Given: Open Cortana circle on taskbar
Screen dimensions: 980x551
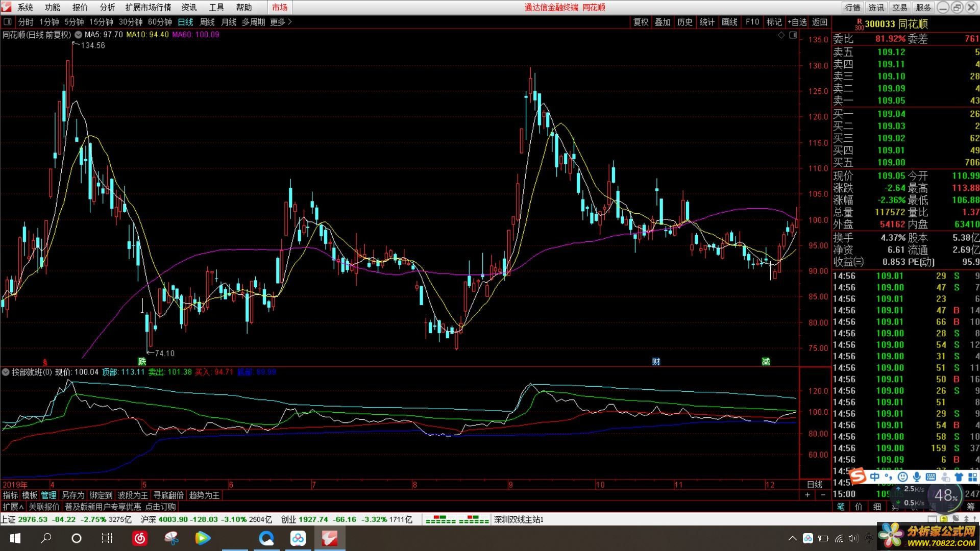Looking at the screenshot, I should pos(77,538).
